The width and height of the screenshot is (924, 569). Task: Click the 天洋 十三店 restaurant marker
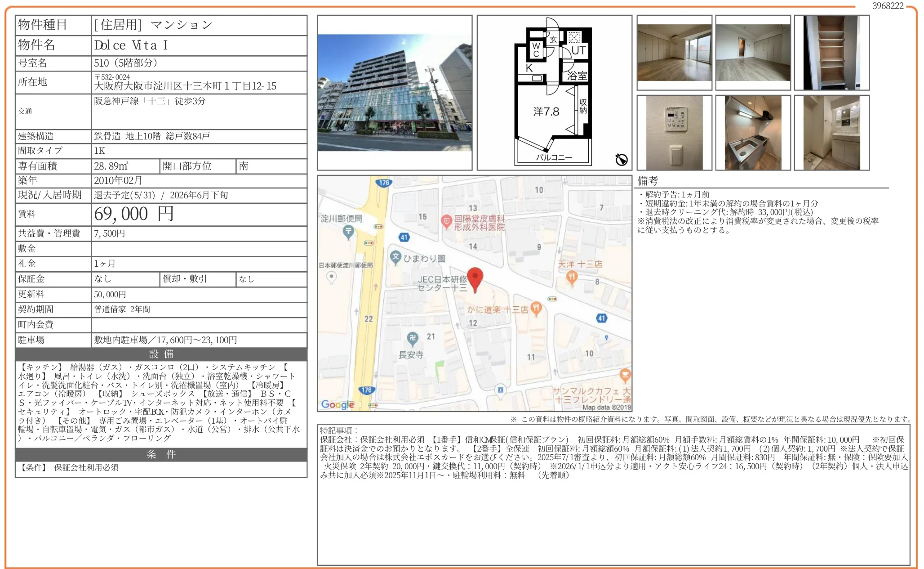[572, 277]
